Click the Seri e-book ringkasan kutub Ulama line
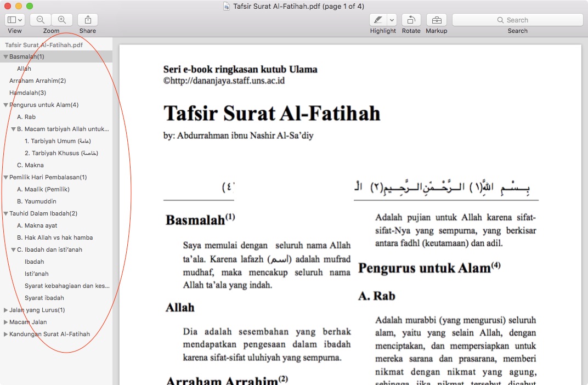 click(x=240, y=69)
